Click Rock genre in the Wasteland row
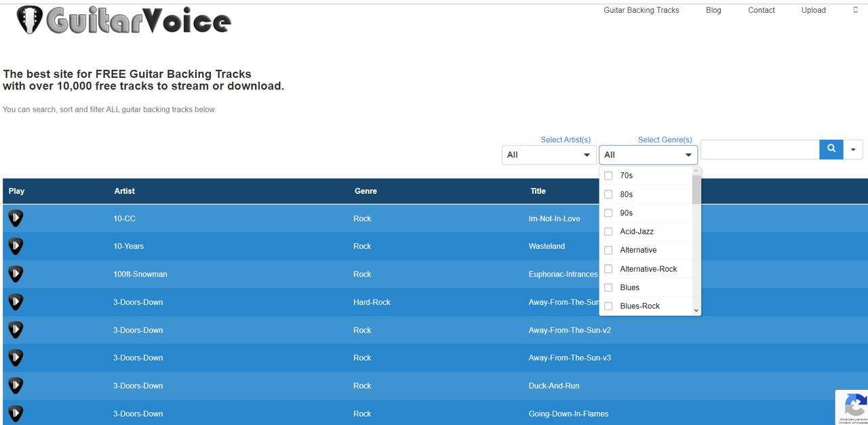 (x=362, y=246)
